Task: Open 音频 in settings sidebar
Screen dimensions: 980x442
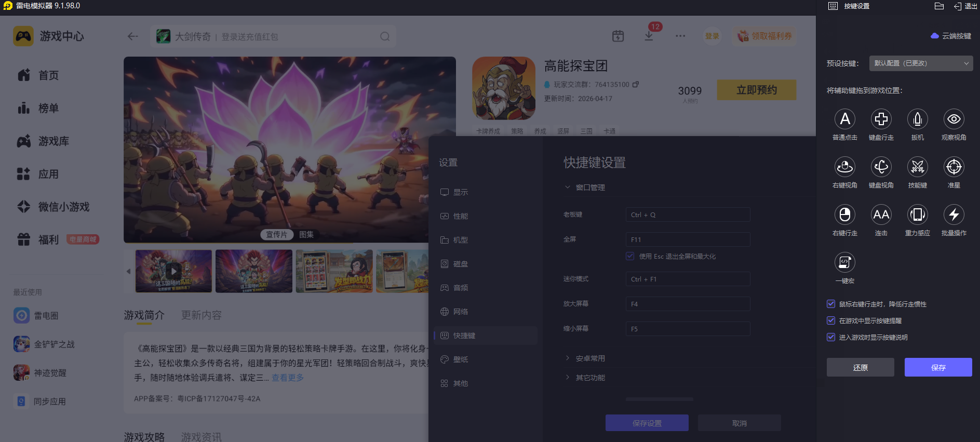Action: tap(486, 288)
